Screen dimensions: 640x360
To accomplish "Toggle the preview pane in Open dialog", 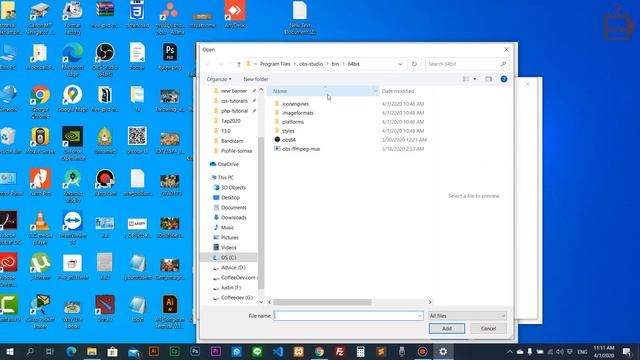I will pos(488,79).
